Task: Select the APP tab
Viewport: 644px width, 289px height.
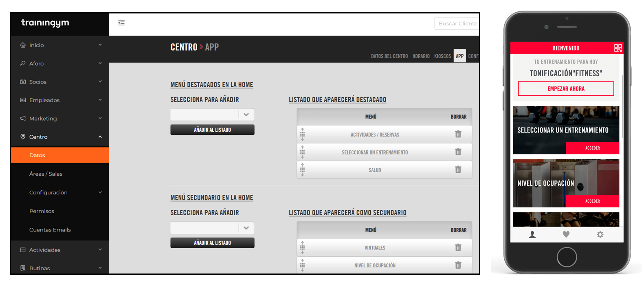Action: [x=459, y=56]
